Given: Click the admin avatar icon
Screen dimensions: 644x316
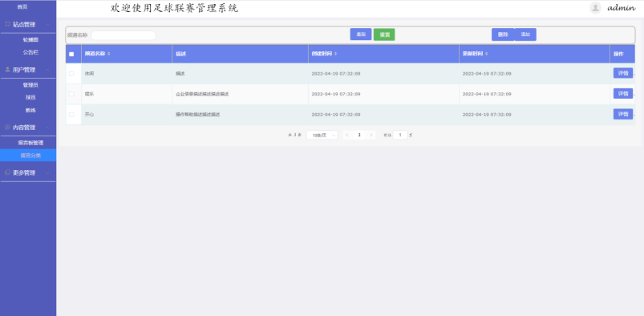Looking at the screenshot, I should pos(595,8).
